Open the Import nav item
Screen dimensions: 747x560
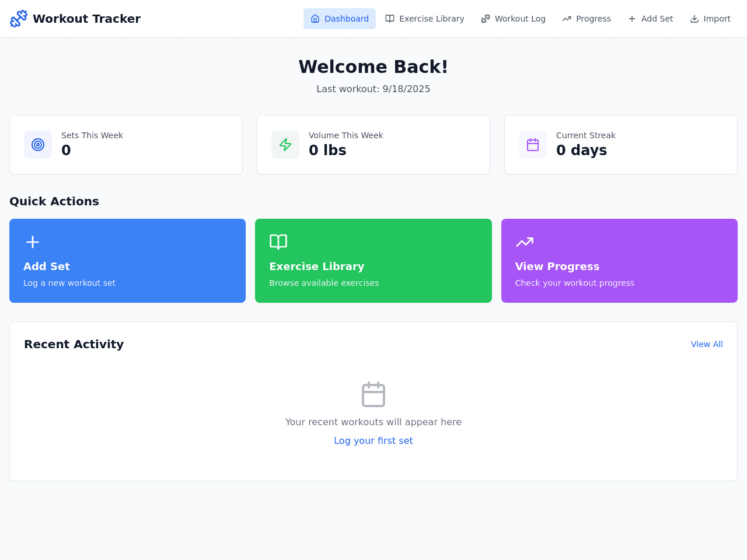710,19
